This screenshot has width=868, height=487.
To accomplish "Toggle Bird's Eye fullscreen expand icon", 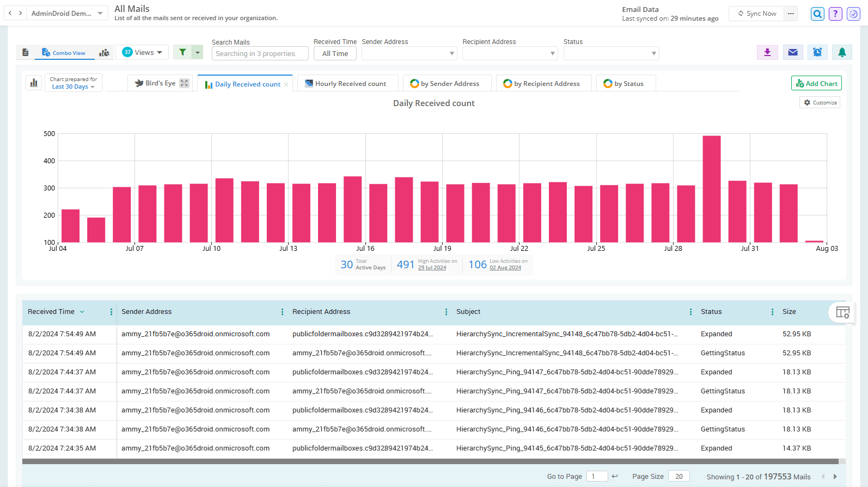I will point(185,83).
